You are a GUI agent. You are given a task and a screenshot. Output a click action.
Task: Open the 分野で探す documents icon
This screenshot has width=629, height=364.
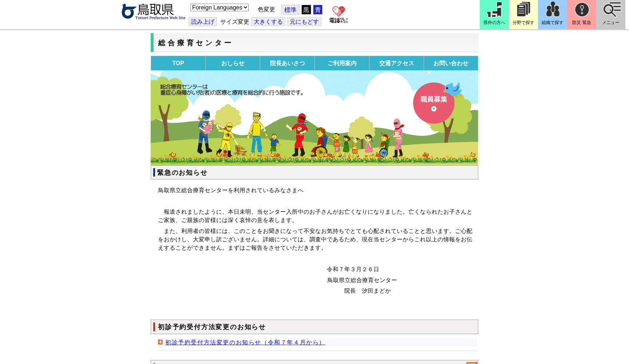(x=523, y=14)
